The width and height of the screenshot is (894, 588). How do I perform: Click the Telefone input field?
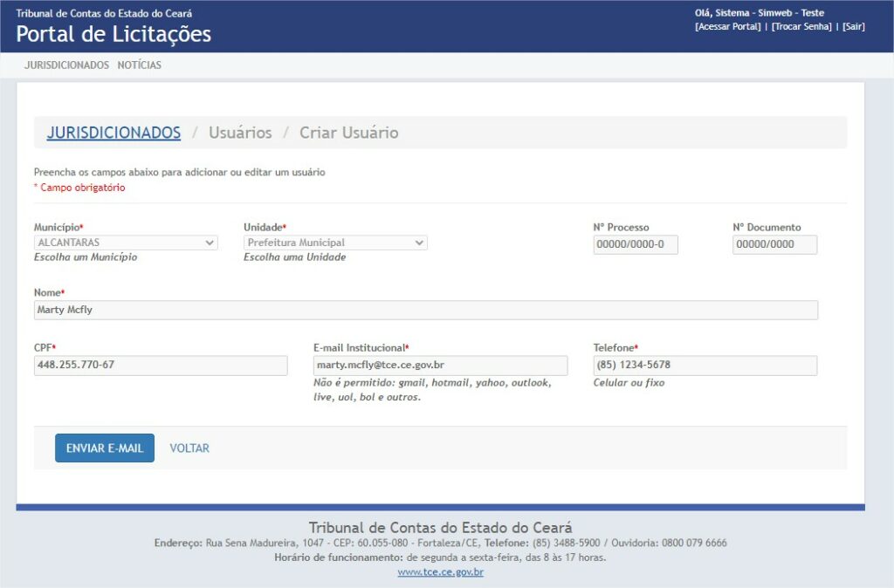[x=705, y=366]
